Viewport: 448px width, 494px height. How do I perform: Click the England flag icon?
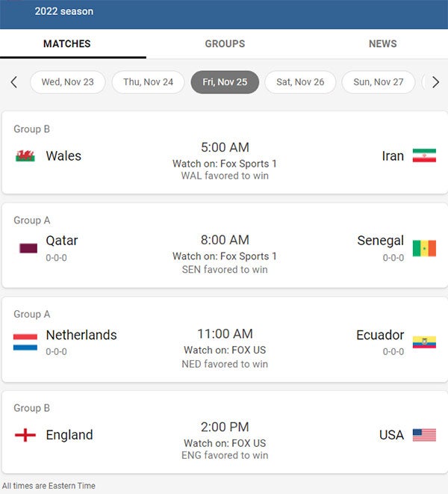tap(25, 435)
